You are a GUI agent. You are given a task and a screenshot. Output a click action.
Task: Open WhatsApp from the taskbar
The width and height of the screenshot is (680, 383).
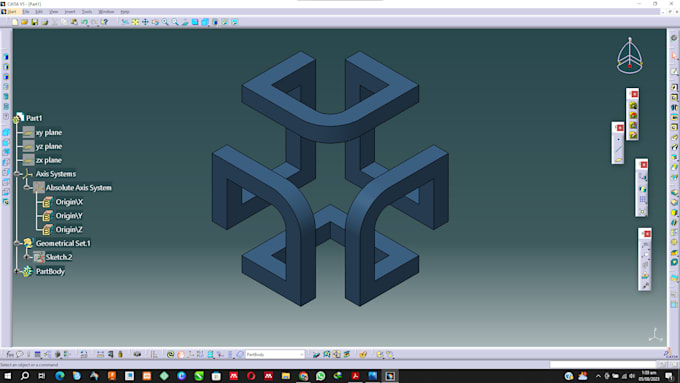tap(320, 376)
